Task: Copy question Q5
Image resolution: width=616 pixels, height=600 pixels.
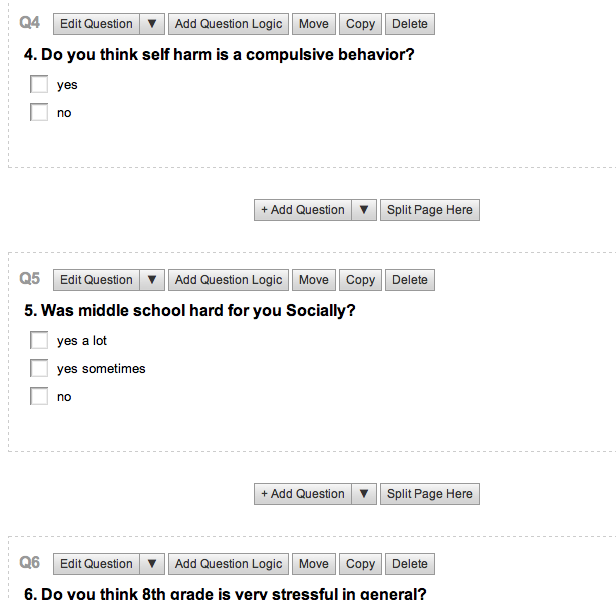Action: point(360,280)
